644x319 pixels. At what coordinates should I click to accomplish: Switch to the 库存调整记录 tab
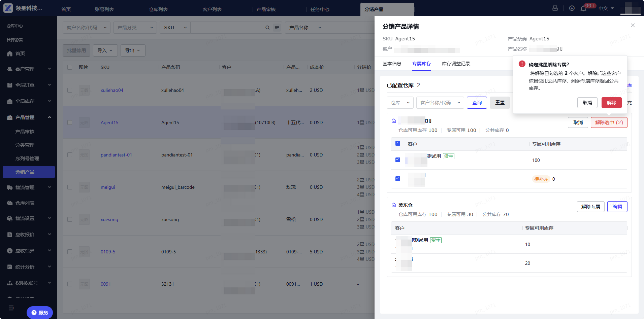[x=456, y=64]
